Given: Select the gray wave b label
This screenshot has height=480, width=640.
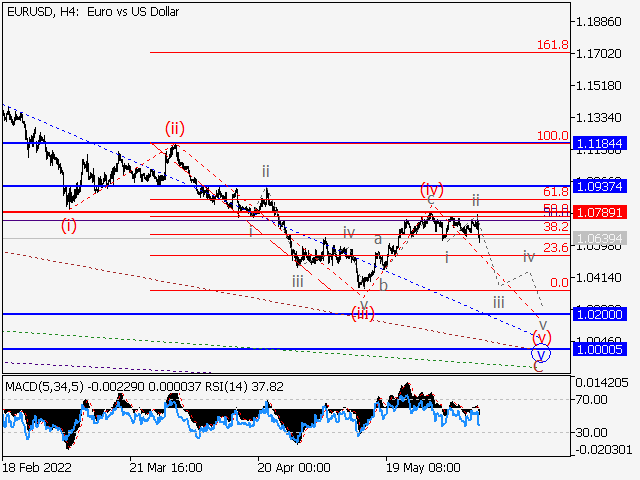Looking at the screenshot, I should [383, 285].
